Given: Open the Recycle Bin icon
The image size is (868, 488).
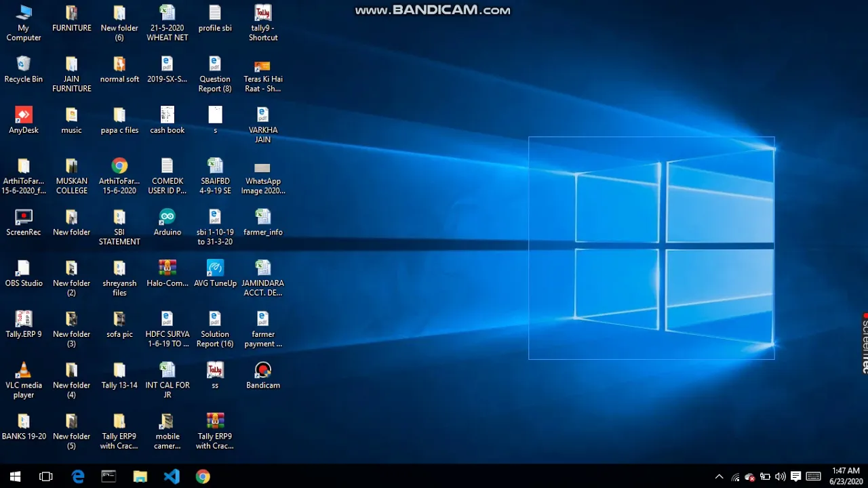Looking at the screenshot, I should tap(24, 69).
